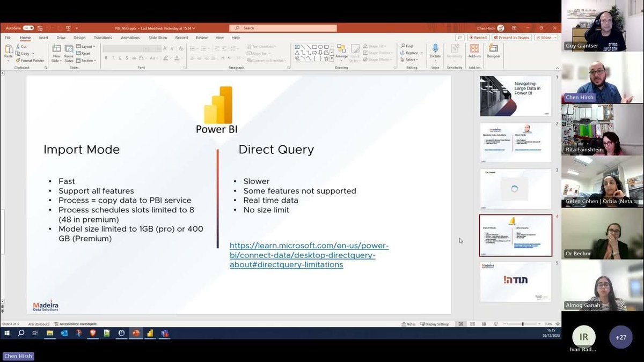Click the Cut scissors command
The width and height of the screenshot is (644, 362).
click(x=21, y=47)
